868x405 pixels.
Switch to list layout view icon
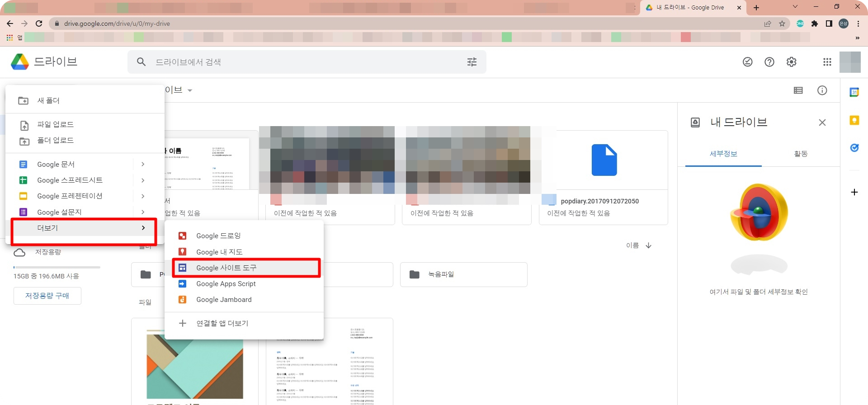tap(798, 90)
